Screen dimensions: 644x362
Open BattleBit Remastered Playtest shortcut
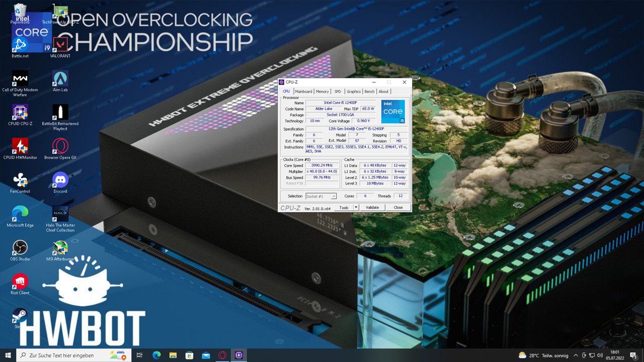[x=60, y=118]
